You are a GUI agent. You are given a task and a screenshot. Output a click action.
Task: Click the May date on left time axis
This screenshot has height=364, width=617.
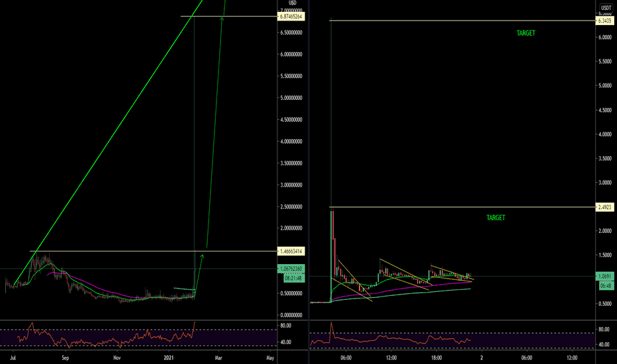(270, 357)
